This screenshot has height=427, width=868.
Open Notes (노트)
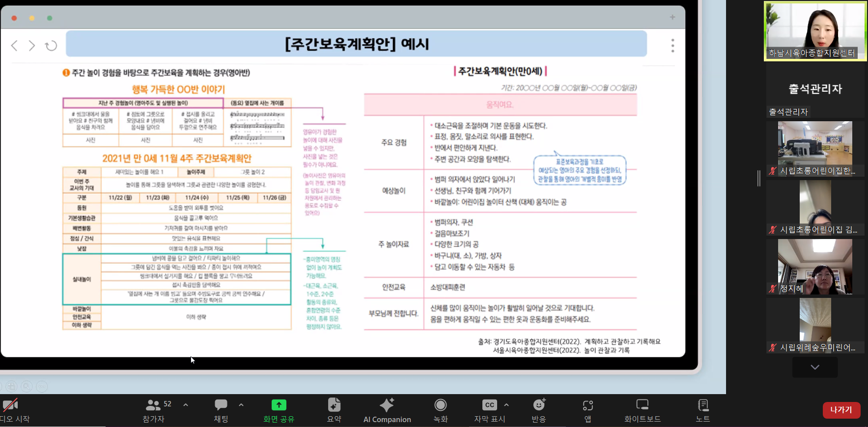(x=703, y=410)
